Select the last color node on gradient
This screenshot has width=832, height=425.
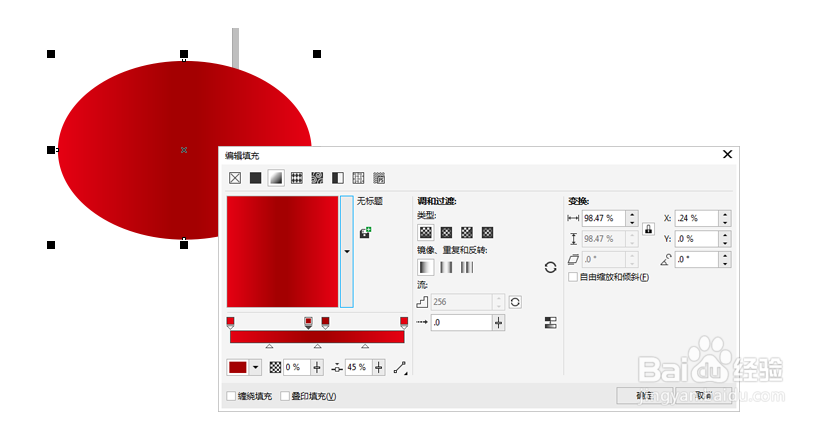tap(404, 323)
